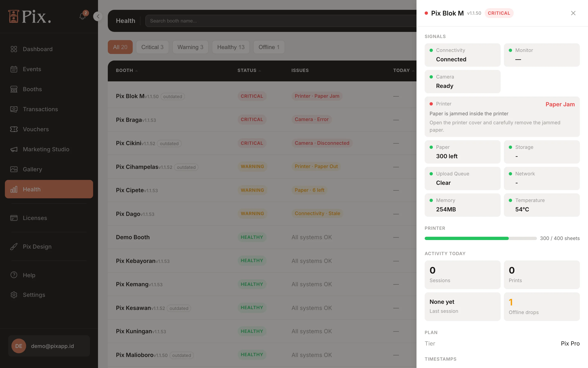Filter booths by Offline 1
The height and width of the screenshot is (368, 588).
[x=269, y=47]
